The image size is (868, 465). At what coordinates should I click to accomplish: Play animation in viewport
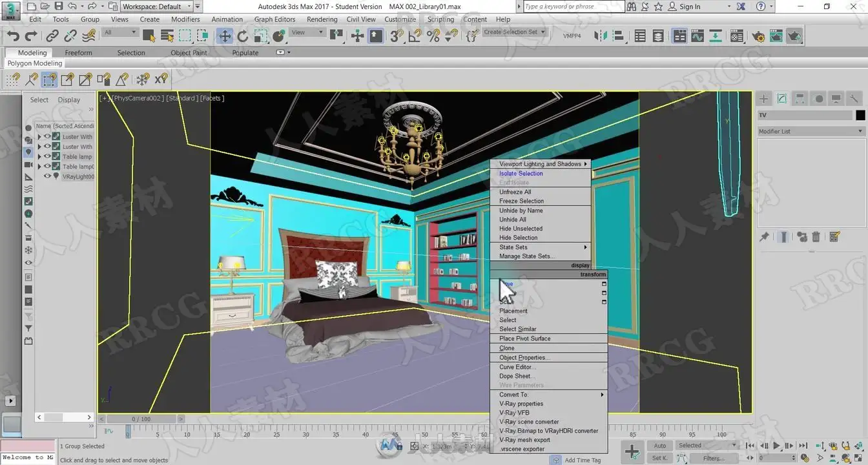click(x=777, y=446)
